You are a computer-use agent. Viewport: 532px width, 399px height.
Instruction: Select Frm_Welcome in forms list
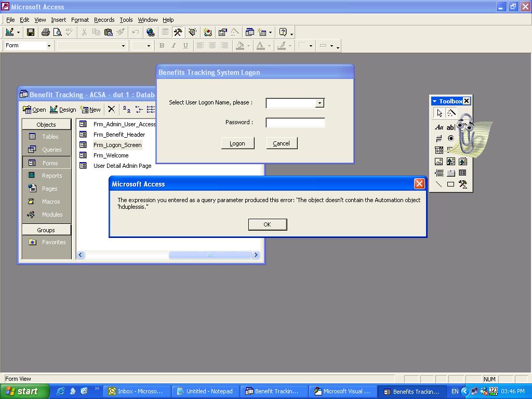(x=111, y=155)
